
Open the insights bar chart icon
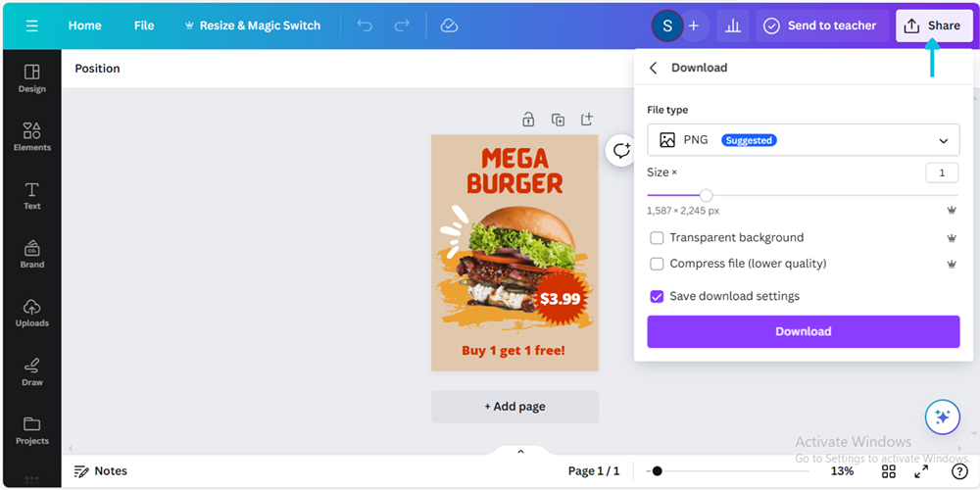732,25
